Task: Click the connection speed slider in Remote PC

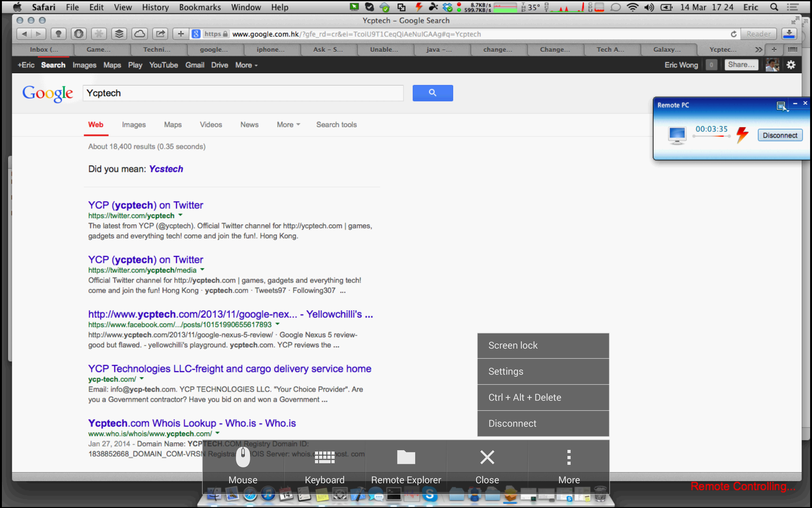Action: 711,136
